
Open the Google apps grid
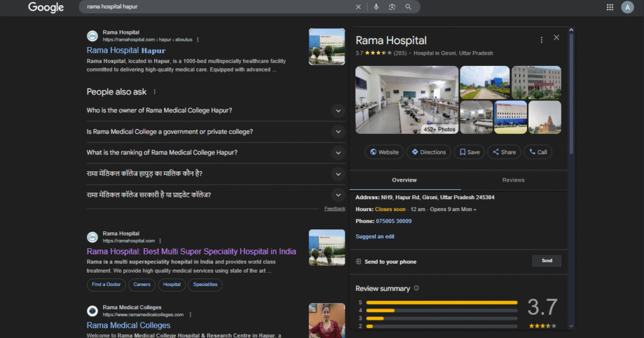click(609, 7)
